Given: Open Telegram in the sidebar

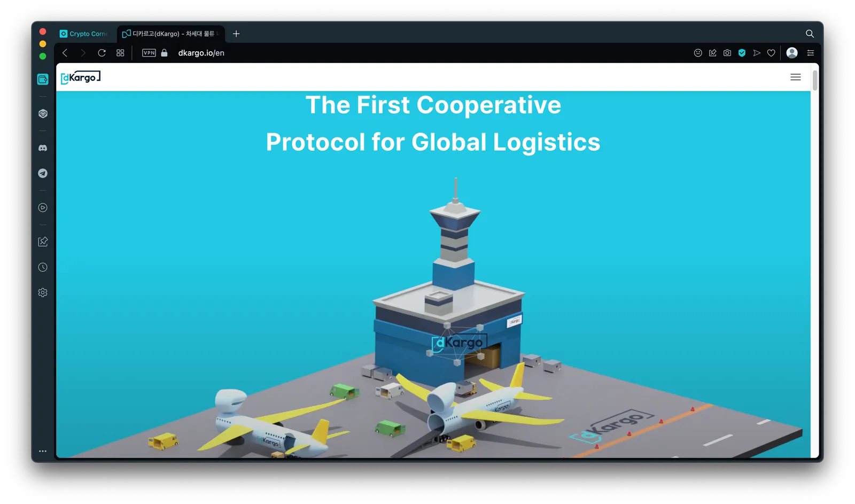Looking at the screenshot, I should click(43, 173).
